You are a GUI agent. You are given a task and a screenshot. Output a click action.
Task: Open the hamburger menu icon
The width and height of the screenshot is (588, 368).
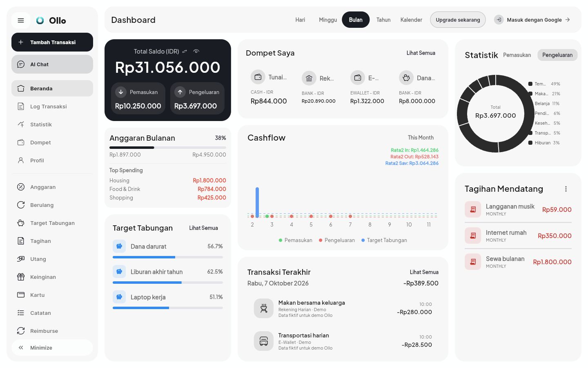point(21,20)
